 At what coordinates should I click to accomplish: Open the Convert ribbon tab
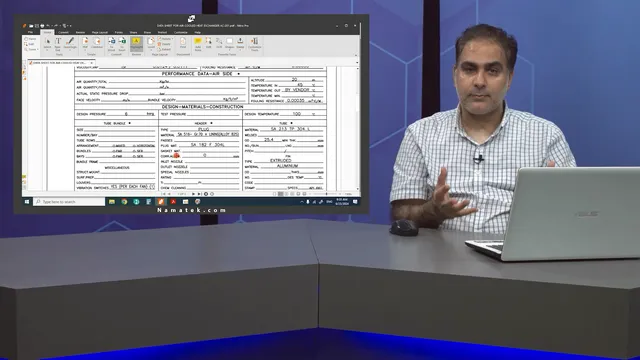tap(63, 32)
